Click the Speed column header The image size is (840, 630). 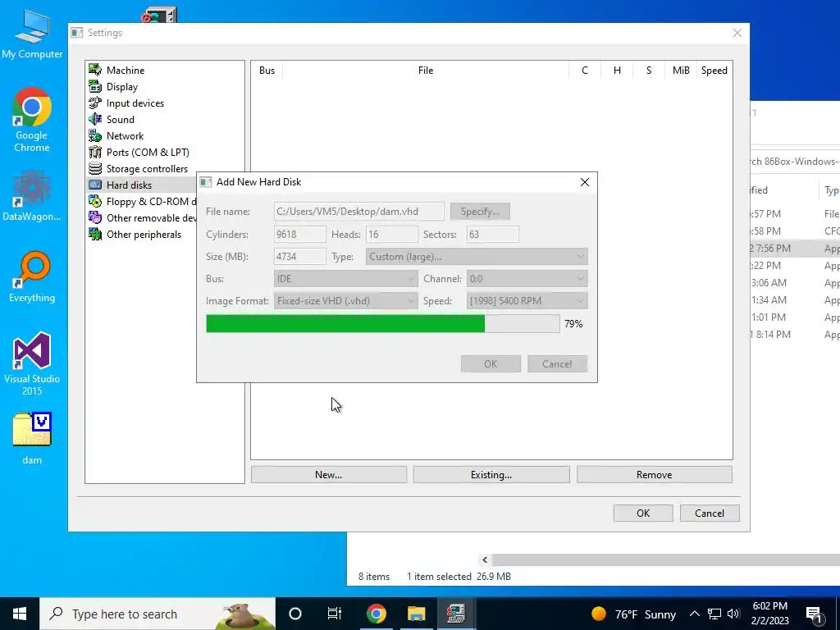click(x=714, y=71)
